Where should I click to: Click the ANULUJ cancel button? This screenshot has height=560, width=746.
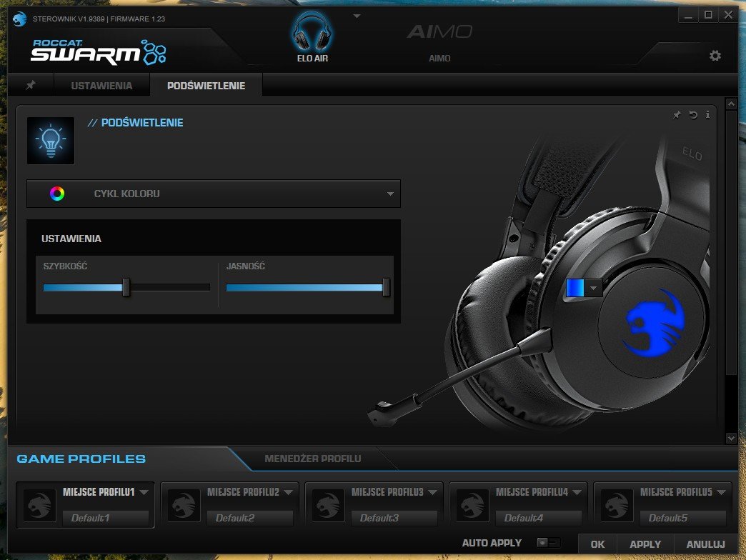tap(705, 544)
